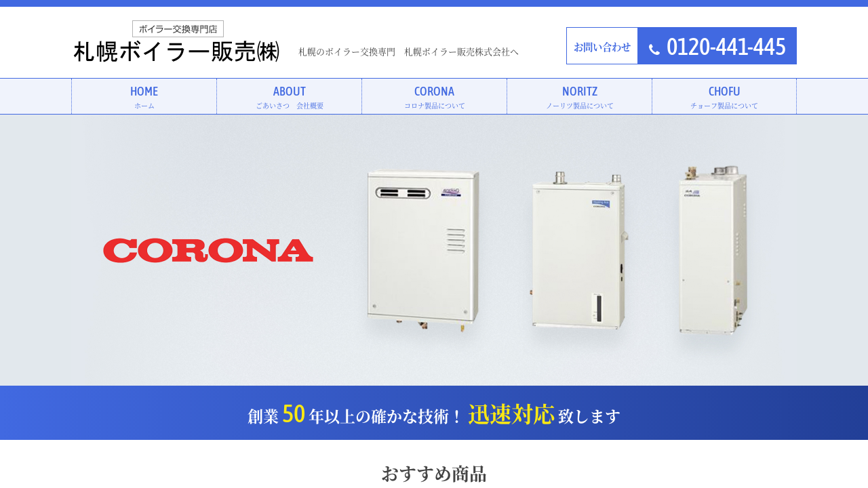Click the 迅速対応 yellow text in banner
Screen dimensions: 868x488
tap(511, 414)
